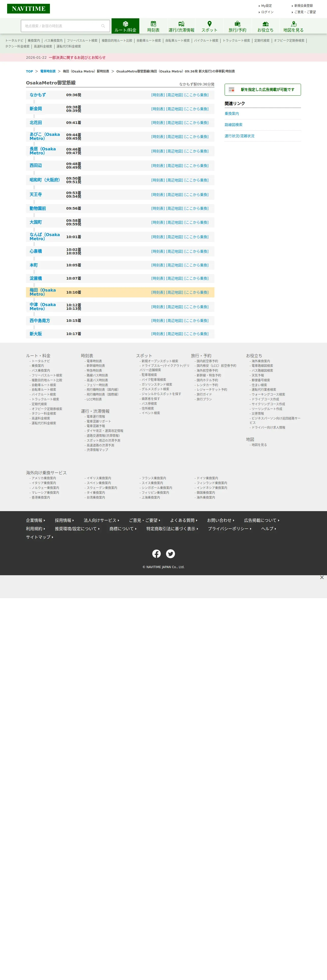Open the ルート/料金 tab

point(125,26)
